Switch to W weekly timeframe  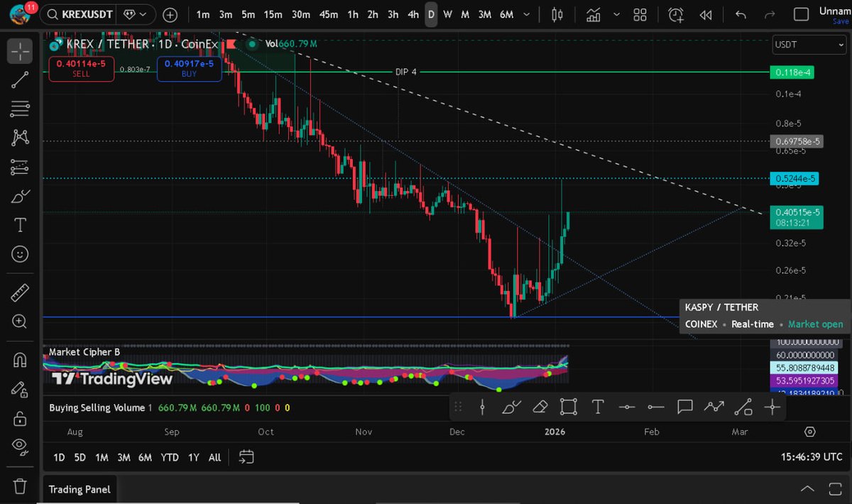(447, 14)
